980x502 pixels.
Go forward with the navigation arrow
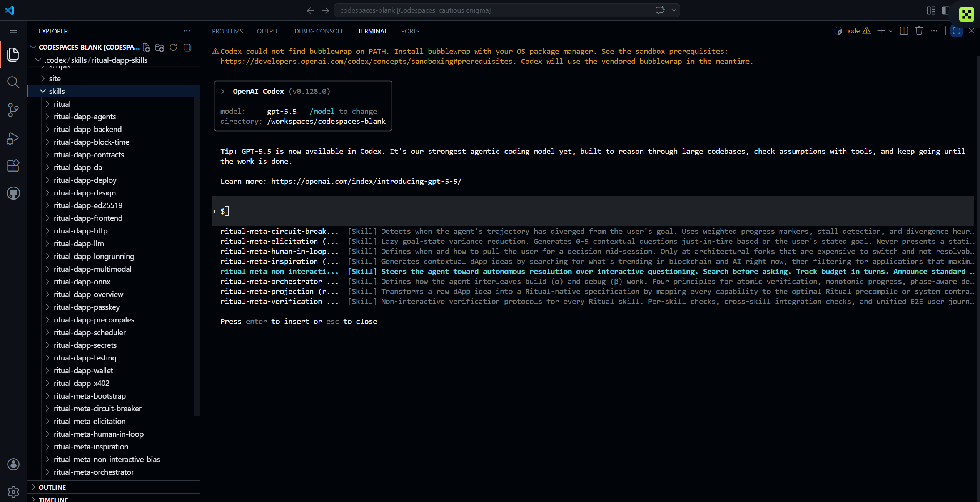[326, 10]
